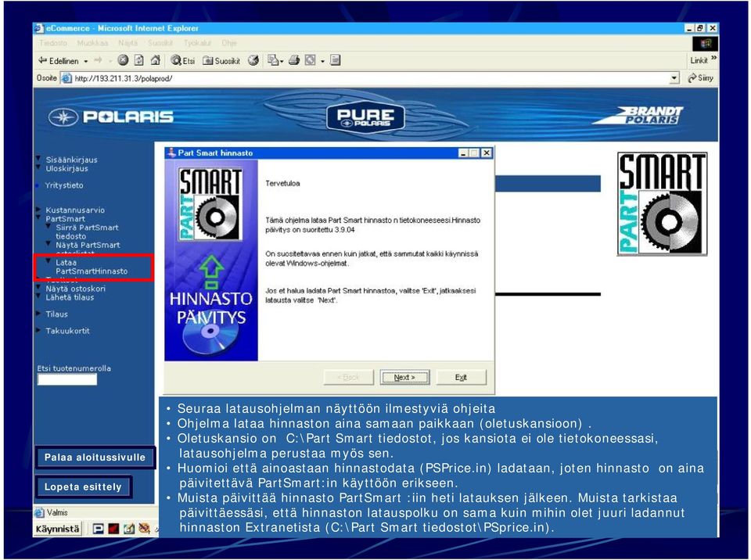Open the Uloskirjaus sidebar link

[66, 168]
